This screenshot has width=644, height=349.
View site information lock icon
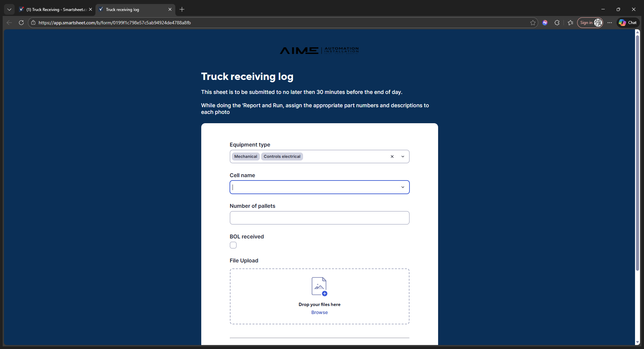(x=33, y=23)
